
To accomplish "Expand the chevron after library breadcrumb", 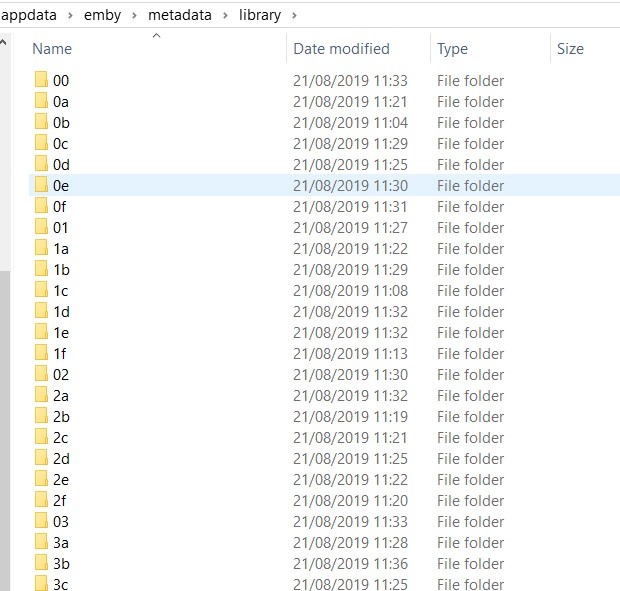I will (x=294, y=16).
